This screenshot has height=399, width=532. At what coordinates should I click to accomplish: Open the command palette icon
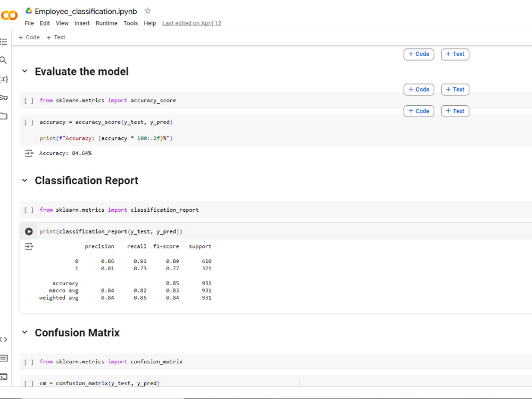tap(3, 358)
